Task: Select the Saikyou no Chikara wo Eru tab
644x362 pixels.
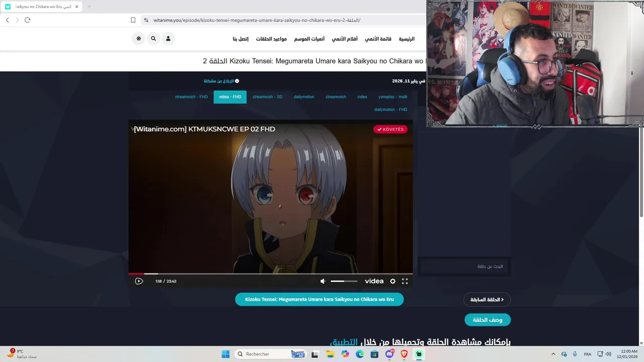Action: 41,7
